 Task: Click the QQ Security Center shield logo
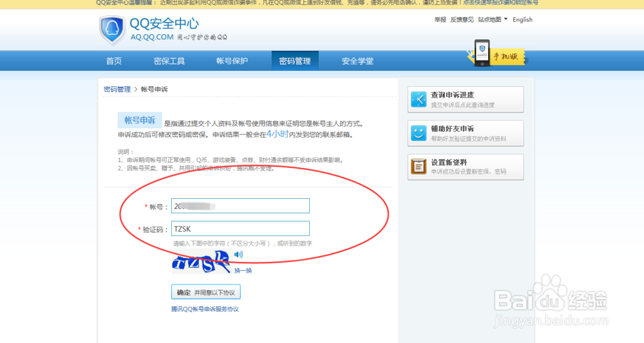click(111, 30)
